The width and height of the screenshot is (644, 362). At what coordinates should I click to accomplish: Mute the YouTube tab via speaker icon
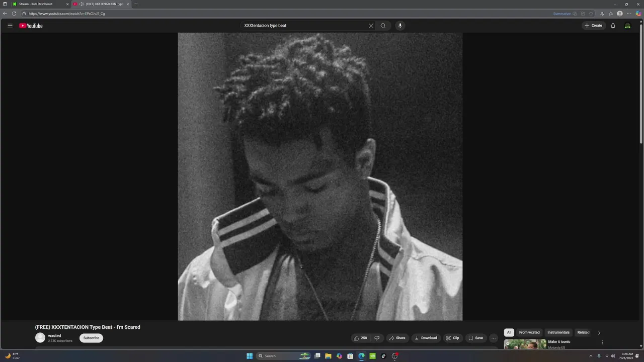pyautogui.click(x=81, y=4)
